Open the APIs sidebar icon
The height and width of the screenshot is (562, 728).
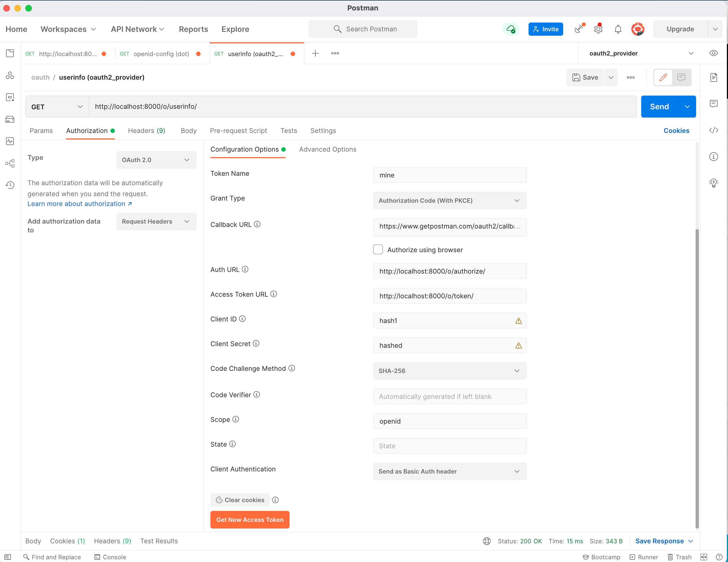click(x=10, y=75)
